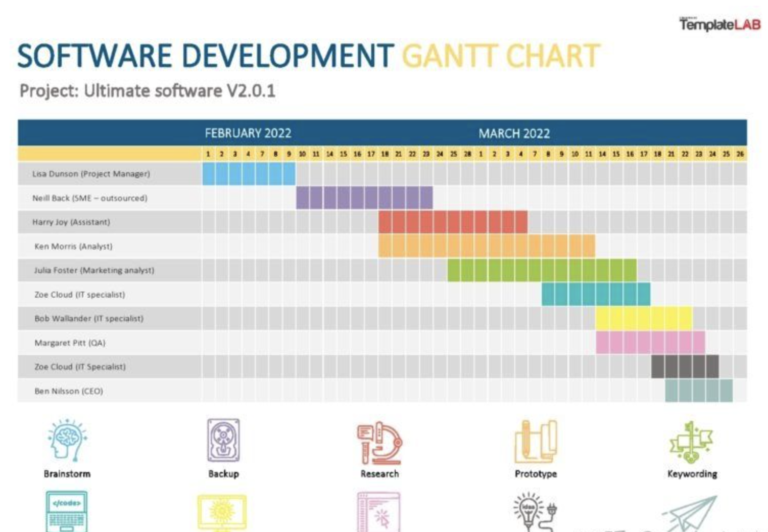The height and width of the screenshot is (532, 768).
Task: Click Julia Foster's green Gantt bar
Action: click(542, 270)
